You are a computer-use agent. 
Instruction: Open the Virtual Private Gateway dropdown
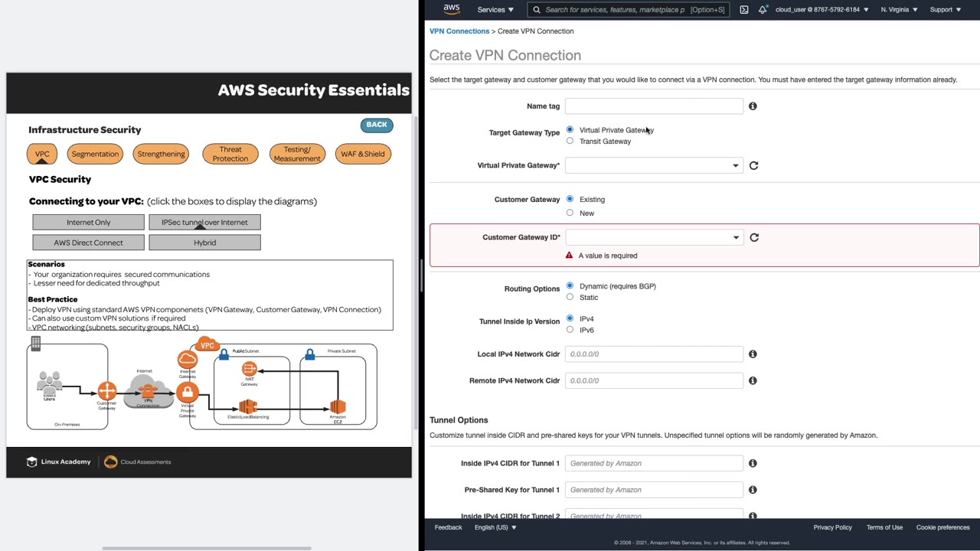tap(654, 165)
